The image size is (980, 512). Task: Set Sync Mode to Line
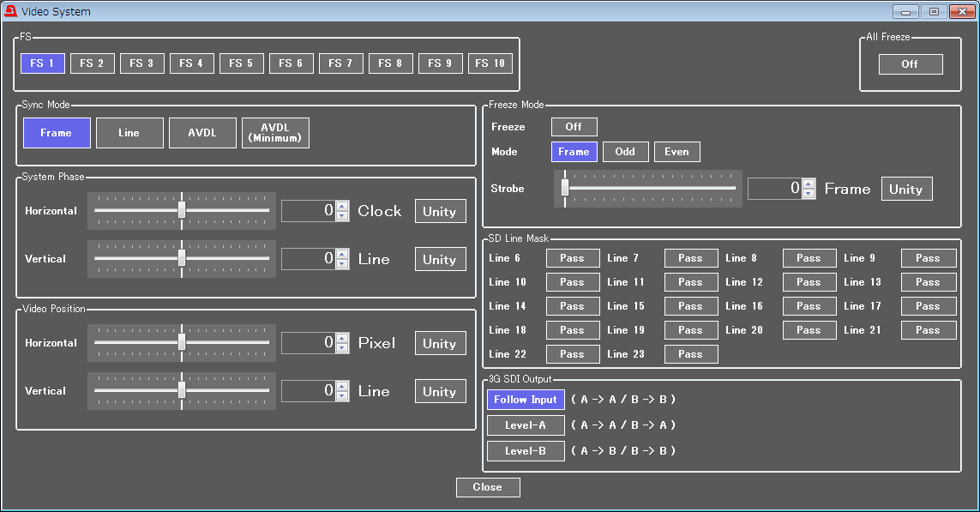coord(129,133)
